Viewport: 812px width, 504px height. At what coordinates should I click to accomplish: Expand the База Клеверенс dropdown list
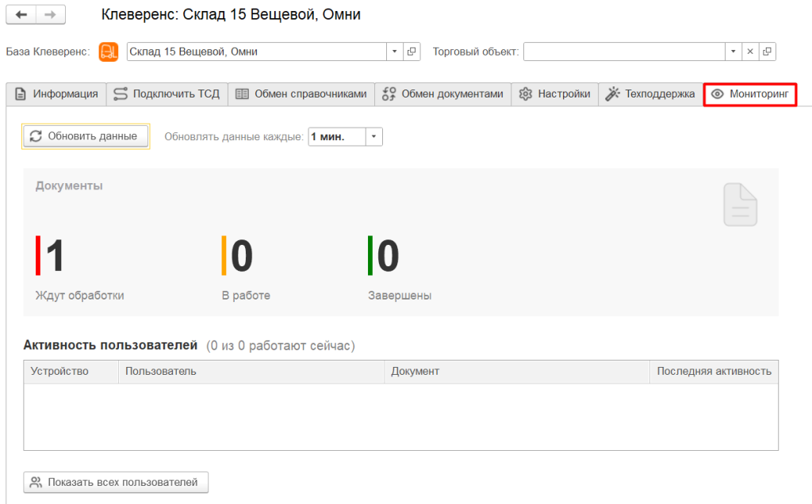(395, 52)
